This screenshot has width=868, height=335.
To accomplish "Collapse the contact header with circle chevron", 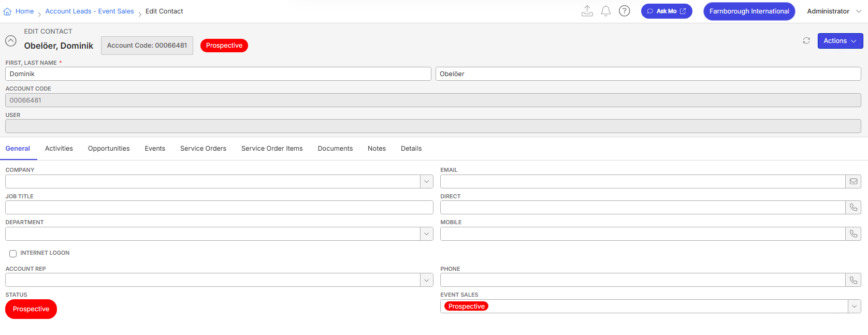I will click(11, 40).
